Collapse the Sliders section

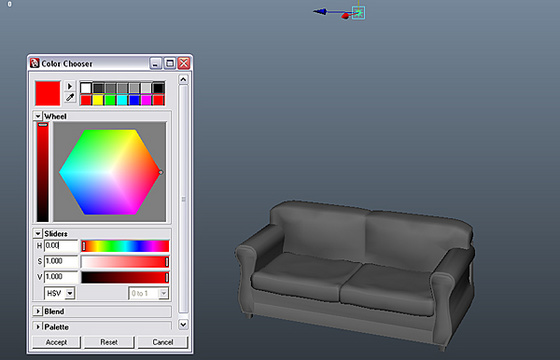pyautogui.click(x=38, y=234)
